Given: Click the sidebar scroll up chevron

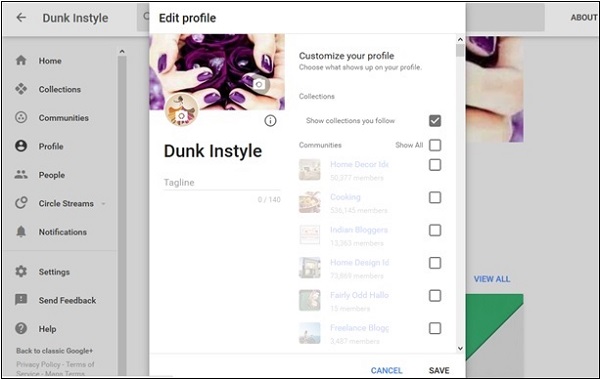Looking at the screenshot, I should point(122,51).
